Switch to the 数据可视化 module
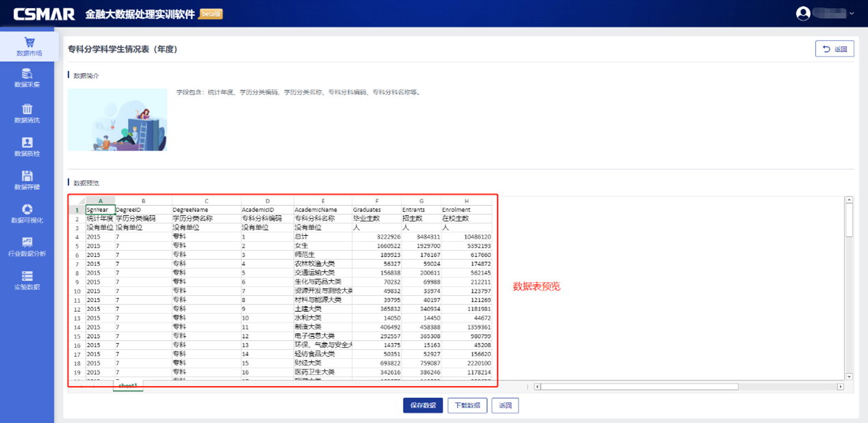Image resolution: width=868 pixels, height=423 pixels. pyautogui.click(x=27, y=210)
